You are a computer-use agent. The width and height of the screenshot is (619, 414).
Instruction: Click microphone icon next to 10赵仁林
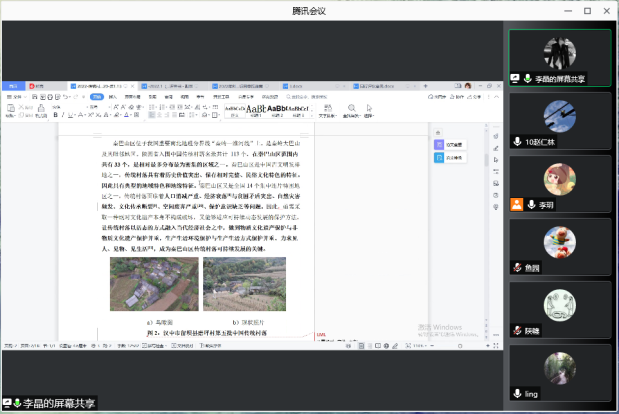point(517,142)
